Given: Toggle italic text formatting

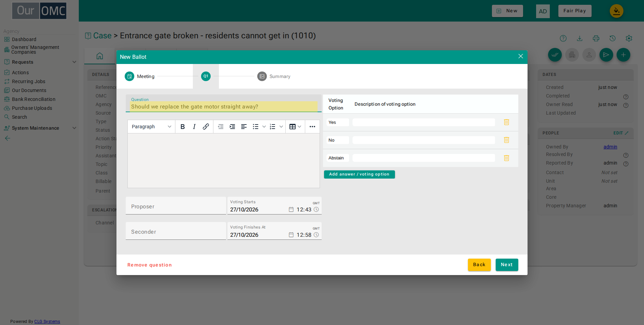Looking at the screenshot, I should (x=194, y=127).
